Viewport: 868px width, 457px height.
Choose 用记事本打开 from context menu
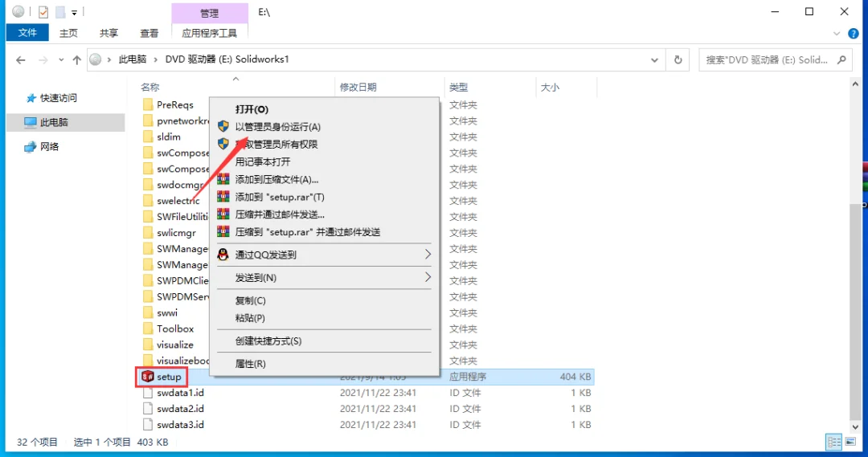click(x=324, y=161)
